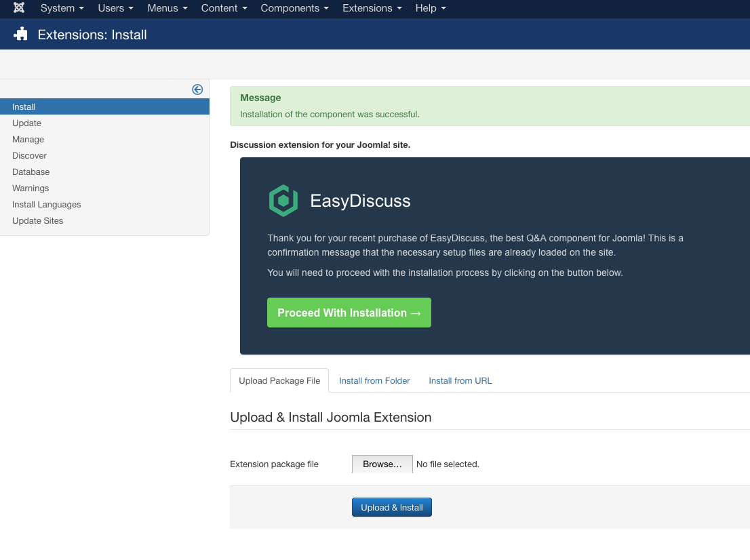Open the Help dropdown menu
Screen dimensions: 750x560
pyautogui.click(x=431, y=8)
